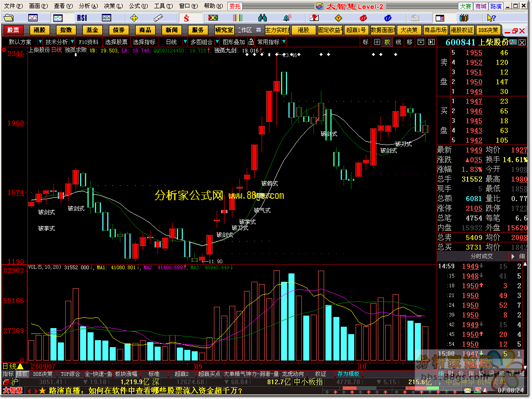Click the yellow four-way arrow icon
This screenshot has height=399, width=532.
coord(134,18)
